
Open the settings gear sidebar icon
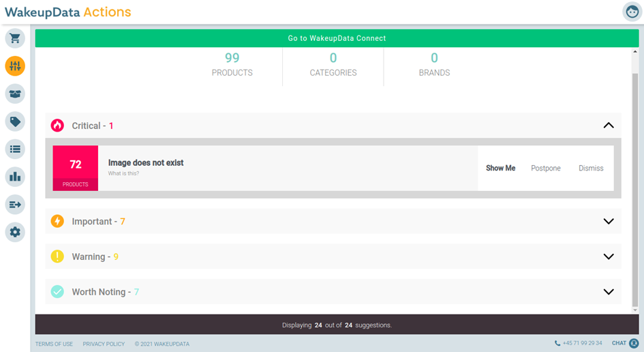(15, 232)
